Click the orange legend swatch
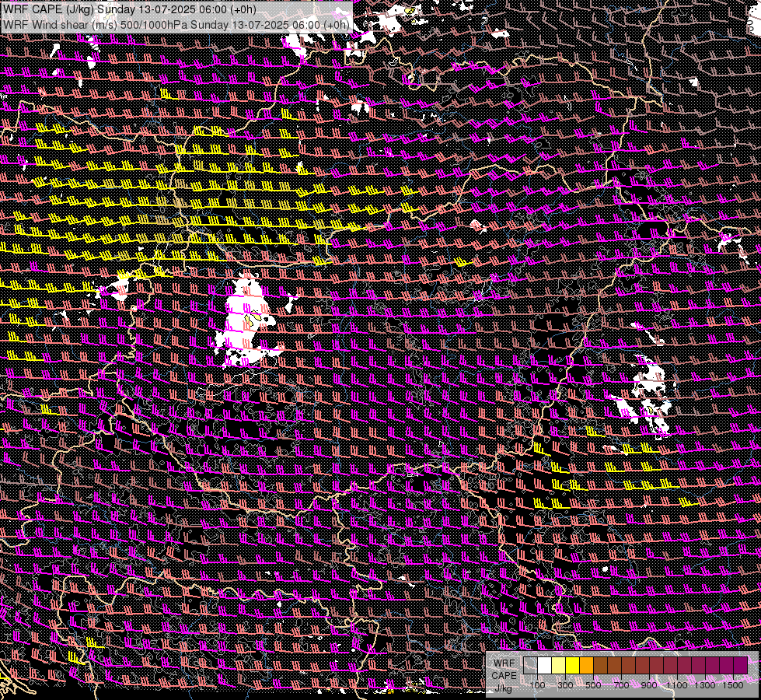 click(586, 666)
